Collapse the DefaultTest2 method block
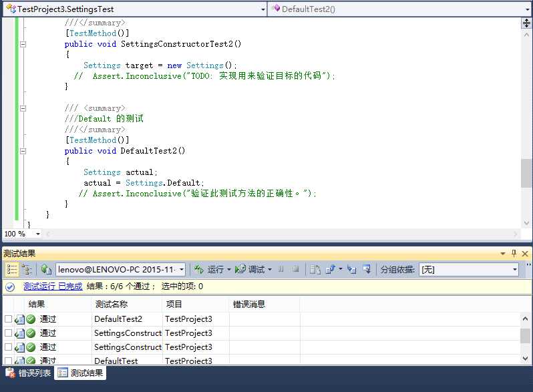The height and width of the screenshot is (392, 533). tap(23, 151)
